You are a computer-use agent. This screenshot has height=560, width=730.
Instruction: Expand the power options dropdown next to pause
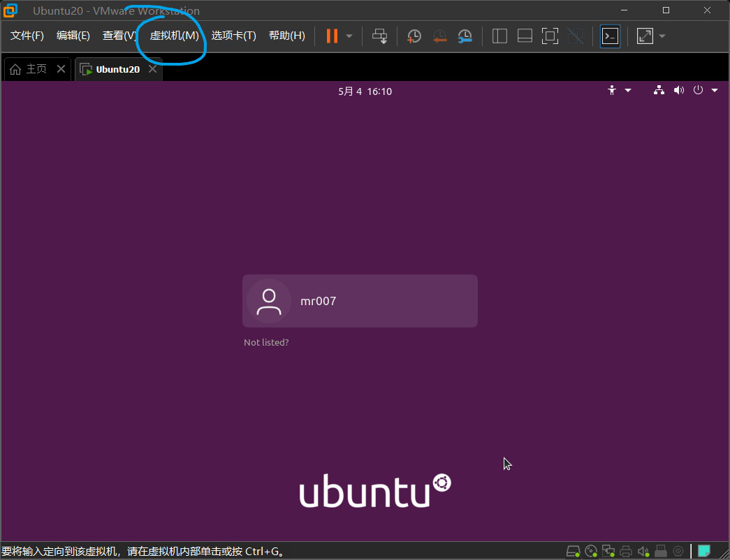coord(349,36)
